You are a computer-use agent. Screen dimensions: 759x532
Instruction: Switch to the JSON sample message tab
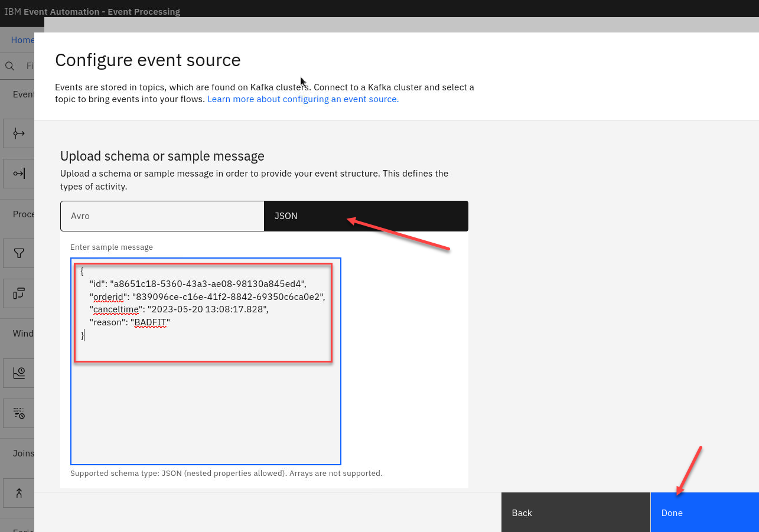point(366,216)
